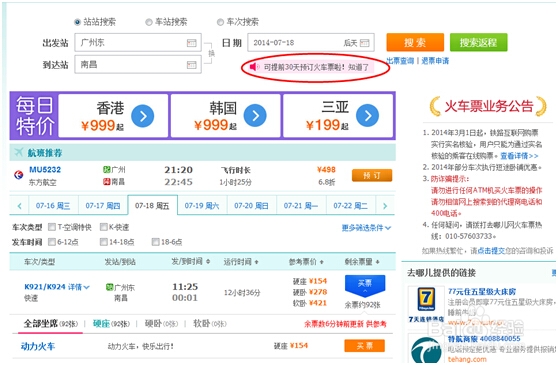558x365 pixels.
Task: Click the arrow button for 三亚 ¥199 deal
Action: pyautogui.click(x=368, y=116)
